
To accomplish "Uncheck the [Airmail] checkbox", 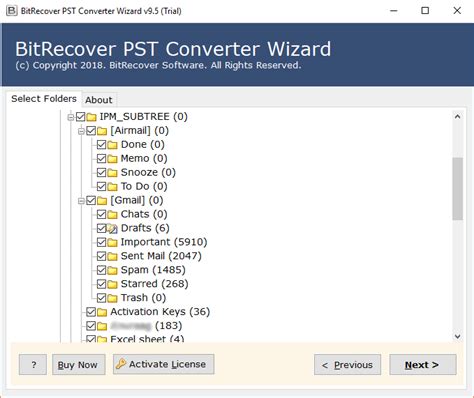I will [91, 131].
